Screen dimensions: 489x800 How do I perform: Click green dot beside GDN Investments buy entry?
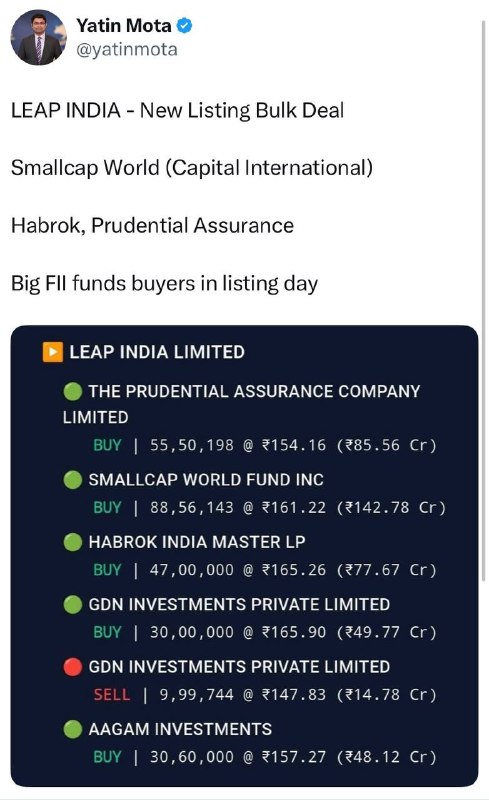coord(72,605)
